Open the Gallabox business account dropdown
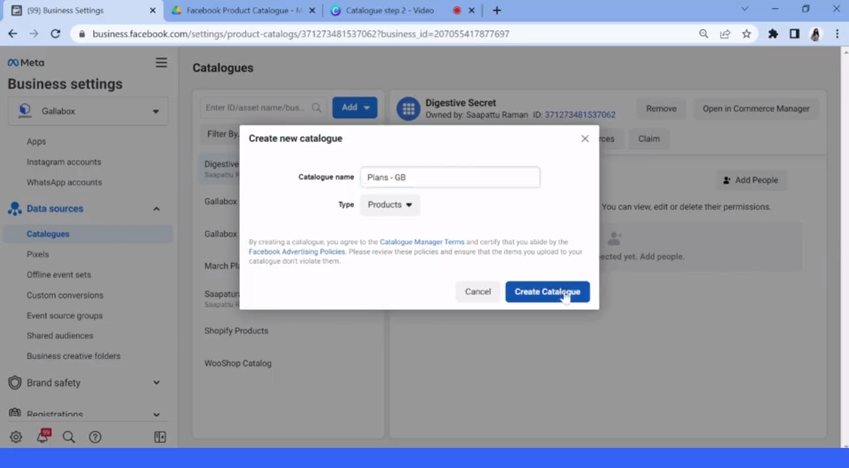The image size is (849, 468). tap(88, 111)
